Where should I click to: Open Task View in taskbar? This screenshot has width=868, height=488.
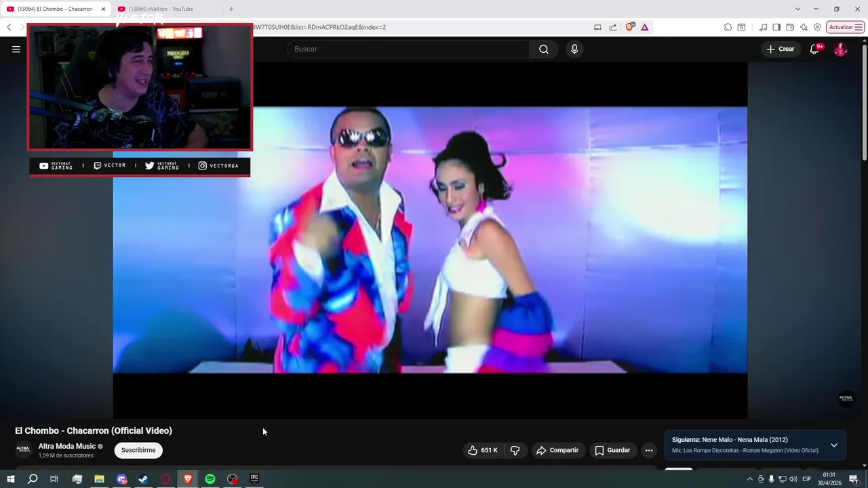54,479
